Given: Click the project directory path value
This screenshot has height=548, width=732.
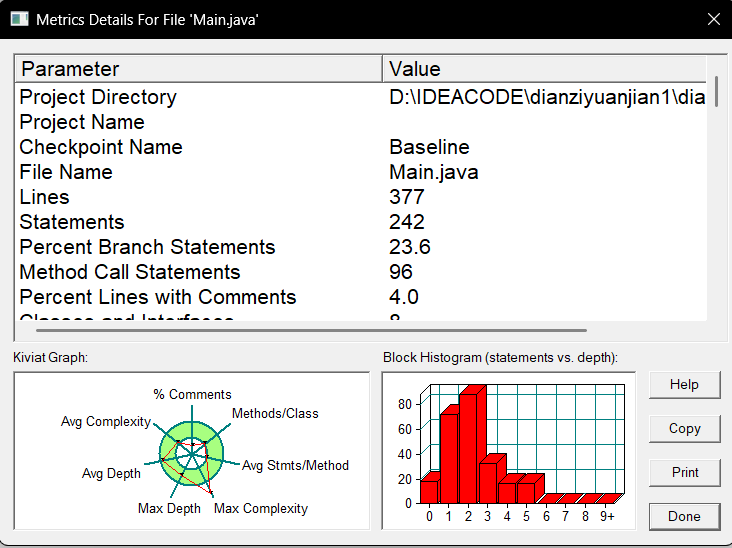Looking at the screenshot, I should pos(547,97).
